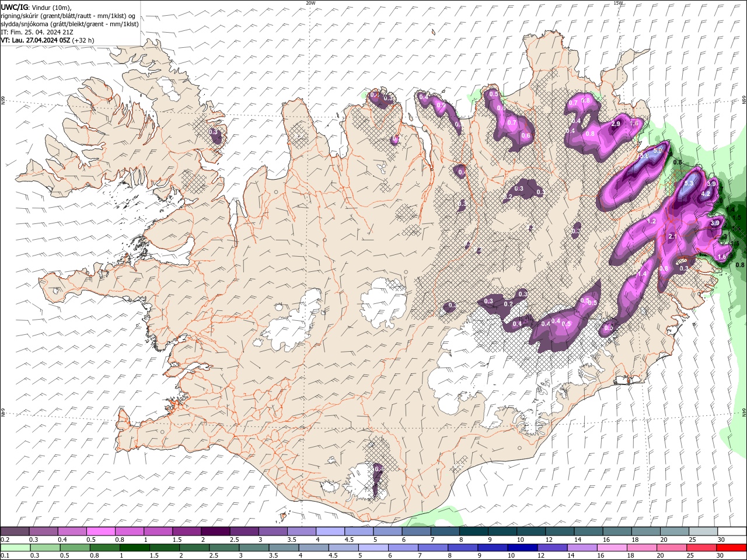Click the grey 20 swatch in the upper snow scale
This screenshot has height=560, width=747.
(x=674, y=531)
